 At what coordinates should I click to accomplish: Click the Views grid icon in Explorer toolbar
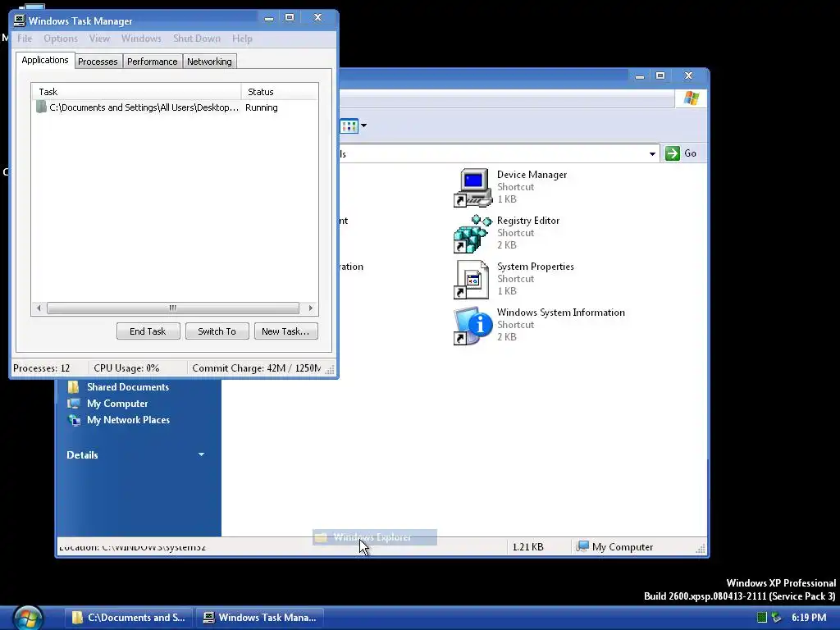[349, 126]
